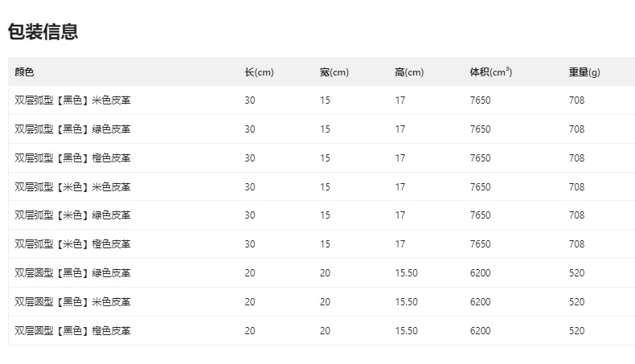Viewport: 635px width, 364px height.
Task: Click the 重量(g) column header
Action: tap(584, 72)
